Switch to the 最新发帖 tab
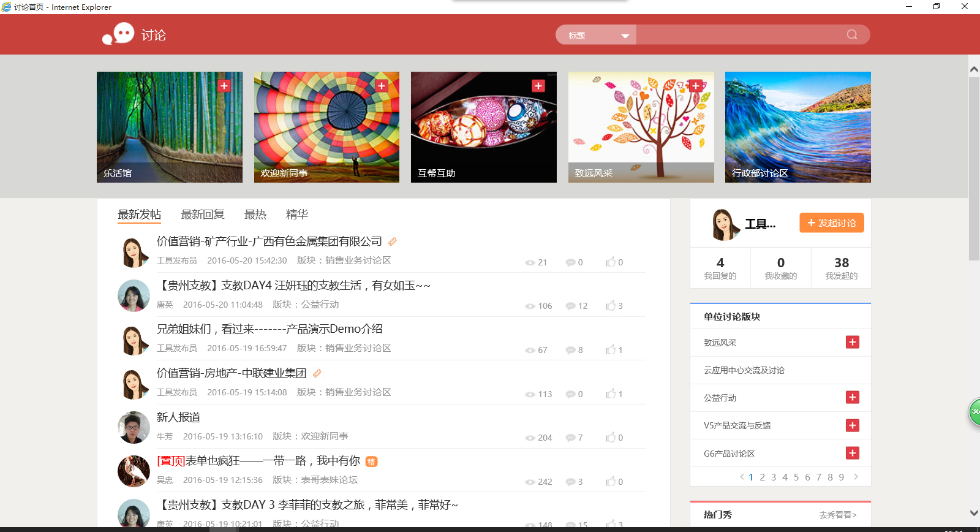980x532 pixels. point(139,215)
